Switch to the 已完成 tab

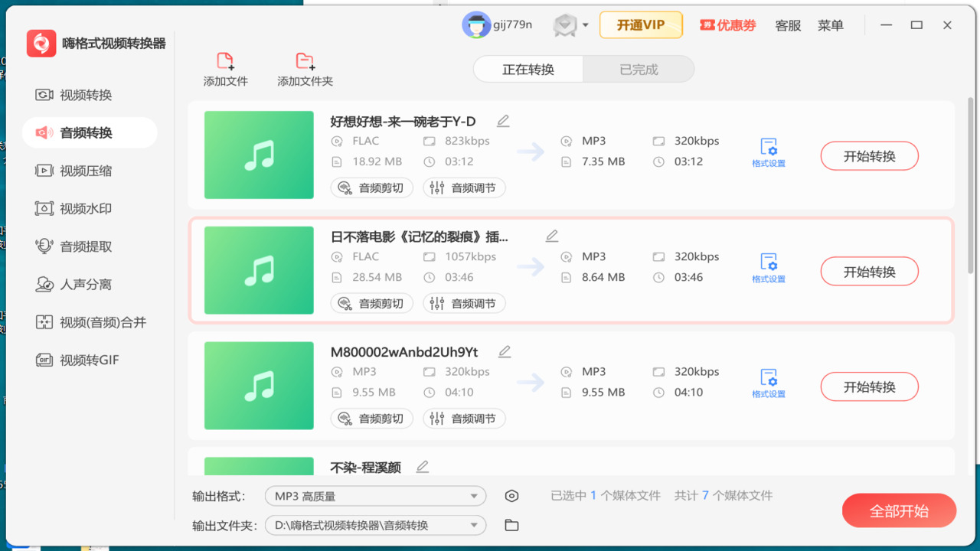coord(639,69)
